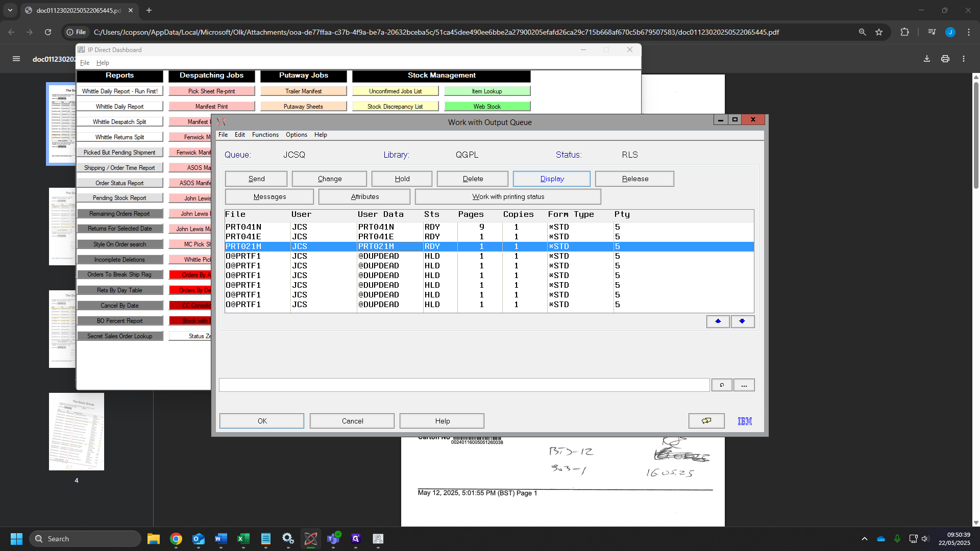This screenshot has width=980, height=551.
Task: Open the Stock Discrepancy List
Action: pyautogui.click(x=396, y=107)
